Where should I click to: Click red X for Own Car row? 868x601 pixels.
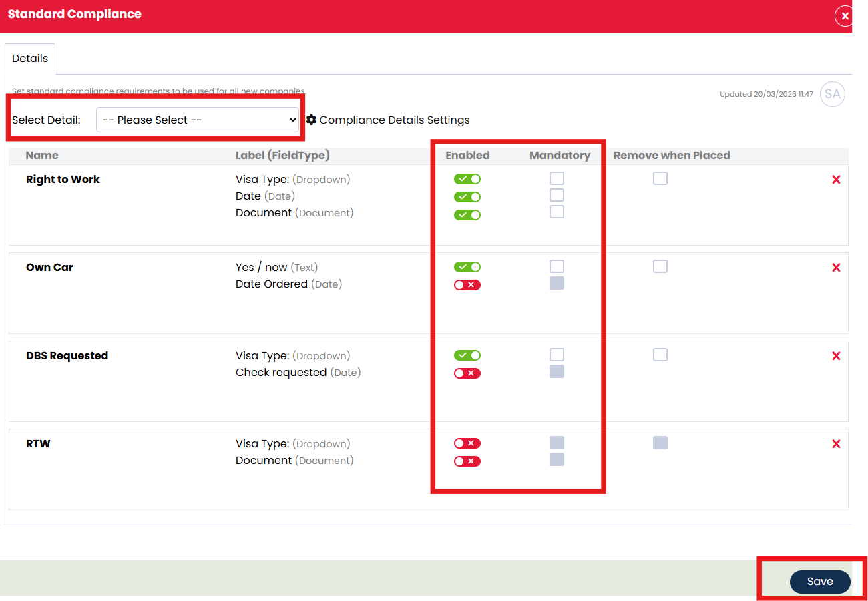pyautogui.click(x=836, y=268)
